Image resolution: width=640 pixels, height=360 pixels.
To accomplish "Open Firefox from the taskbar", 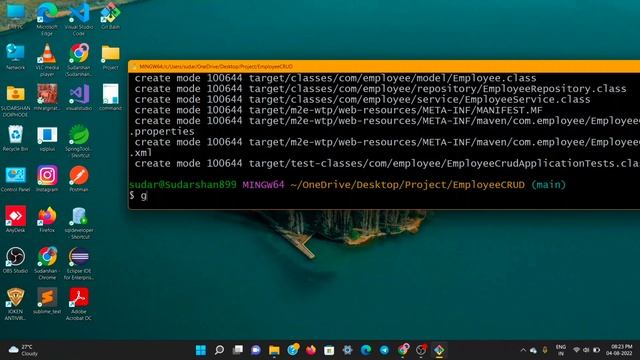I will [x=311, y=350].
